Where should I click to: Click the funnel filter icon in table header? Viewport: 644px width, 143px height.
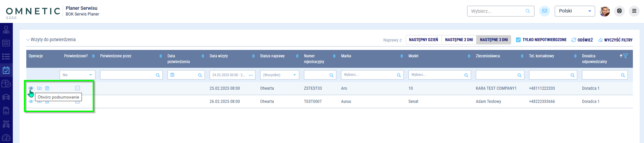625,56
